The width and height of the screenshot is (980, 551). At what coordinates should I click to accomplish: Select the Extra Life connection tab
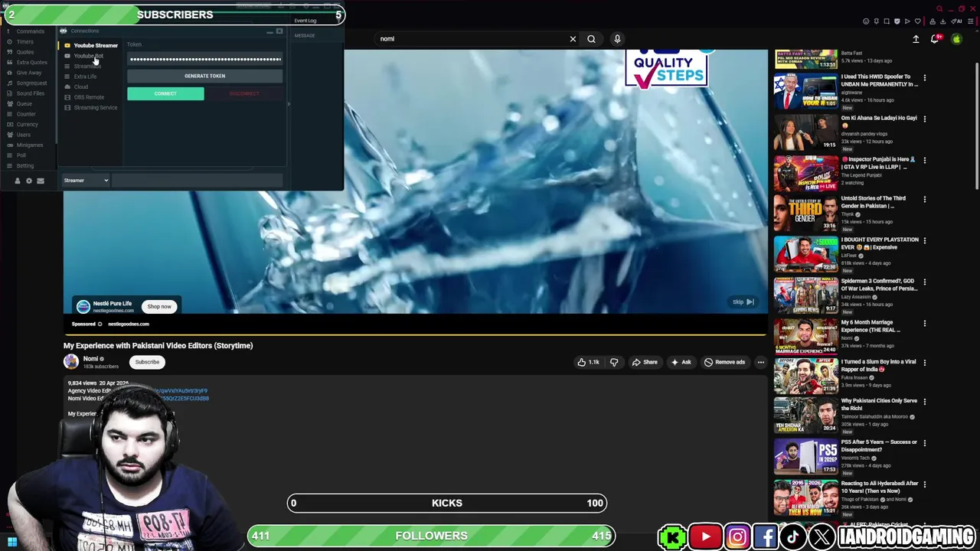[81, 77]
